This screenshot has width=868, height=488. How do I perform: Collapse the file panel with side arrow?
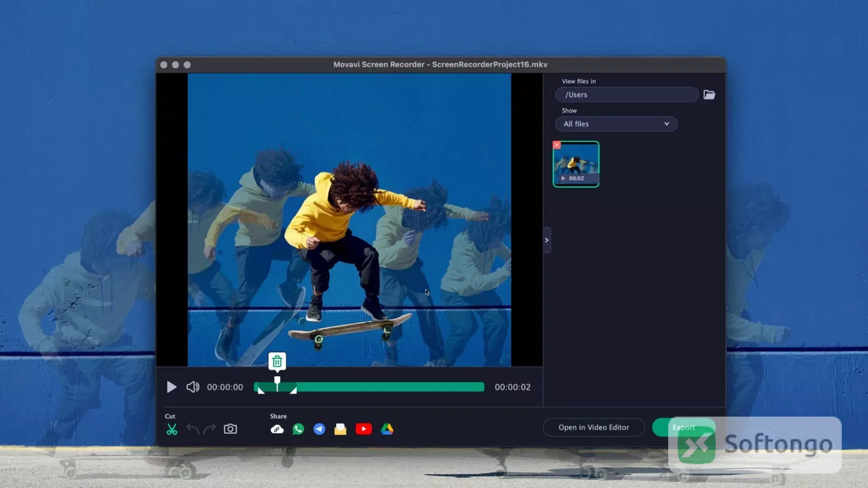click(x=547, y=240)
